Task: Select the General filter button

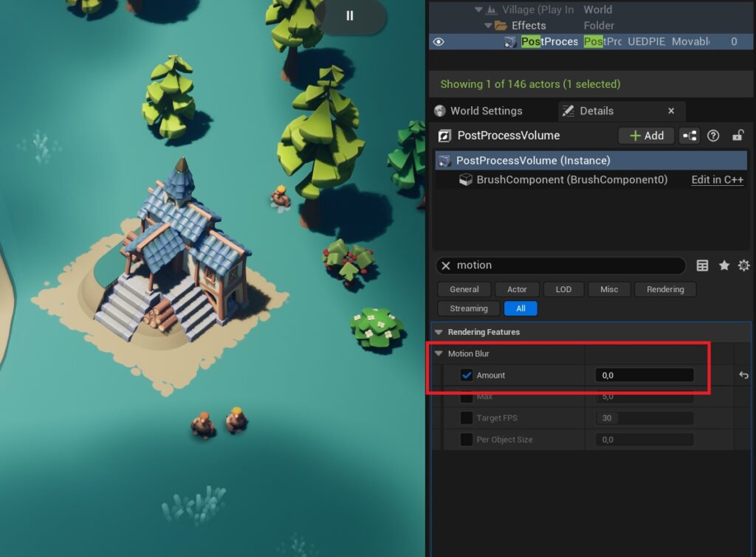Action: pyautogui.click(x=464, y=289)
